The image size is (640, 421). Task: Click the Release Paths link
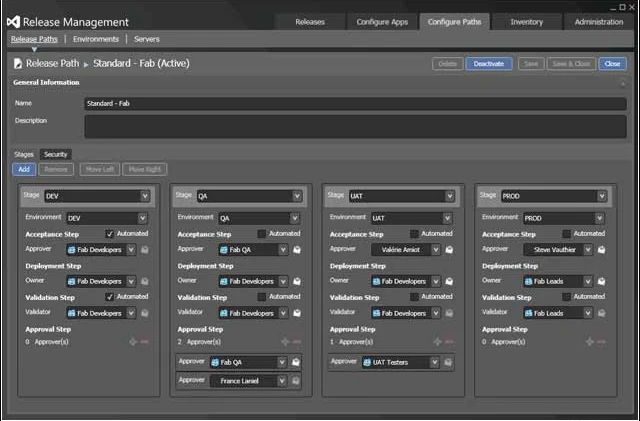pos(34,39)
